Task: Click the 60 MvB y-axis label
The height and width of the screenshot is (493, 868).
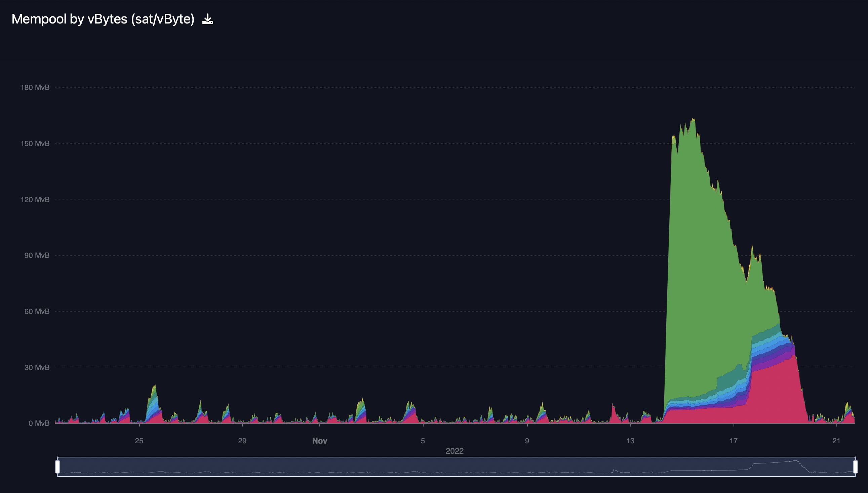Action: [37, 312]
